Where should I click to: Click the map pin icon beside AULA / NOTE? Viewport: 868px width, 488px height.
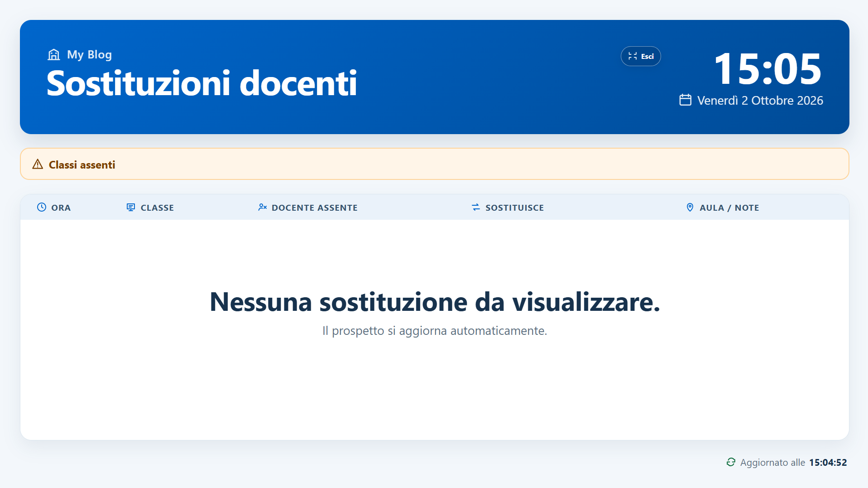tap(690, 207)
